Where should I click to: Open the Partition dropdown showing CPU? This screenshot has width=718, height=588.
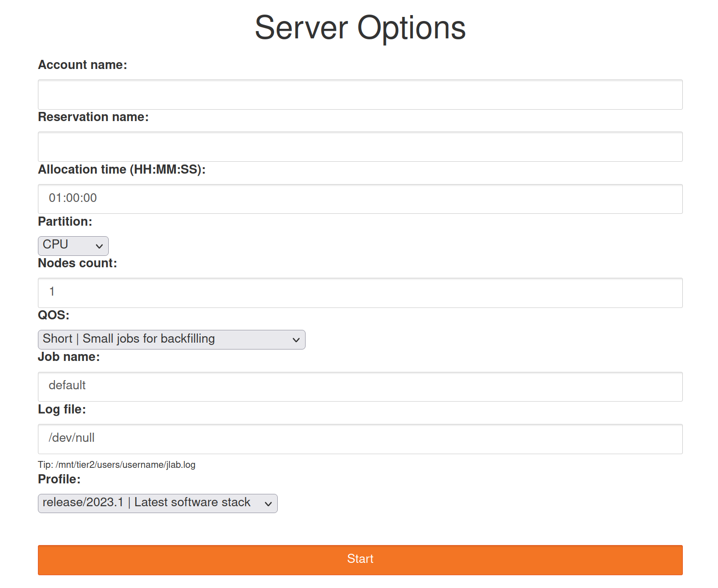click(73, 246)
